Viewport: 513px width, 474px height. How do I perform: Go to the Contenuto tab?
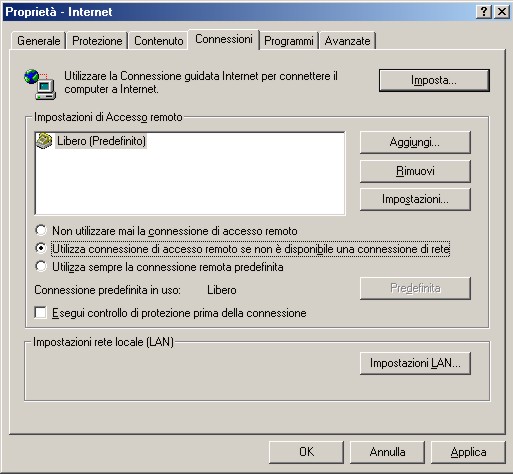tap(158, 41)
